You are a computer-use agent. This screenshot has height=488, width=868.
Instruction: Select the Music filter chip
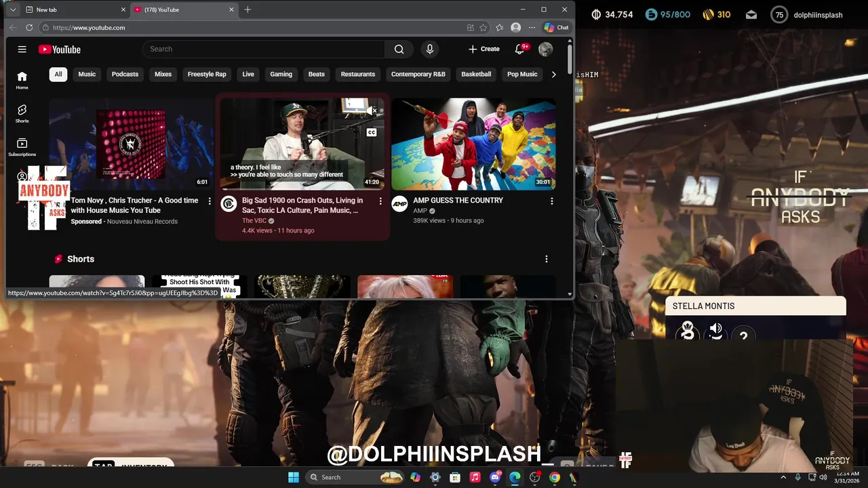[87, 75]
